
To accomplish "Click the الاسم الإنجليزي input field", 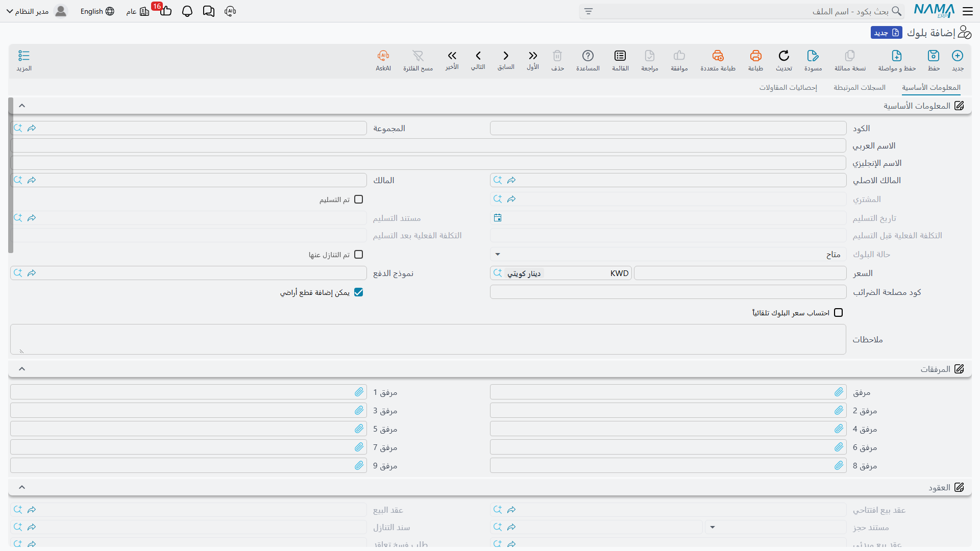I will coord(428,163).
